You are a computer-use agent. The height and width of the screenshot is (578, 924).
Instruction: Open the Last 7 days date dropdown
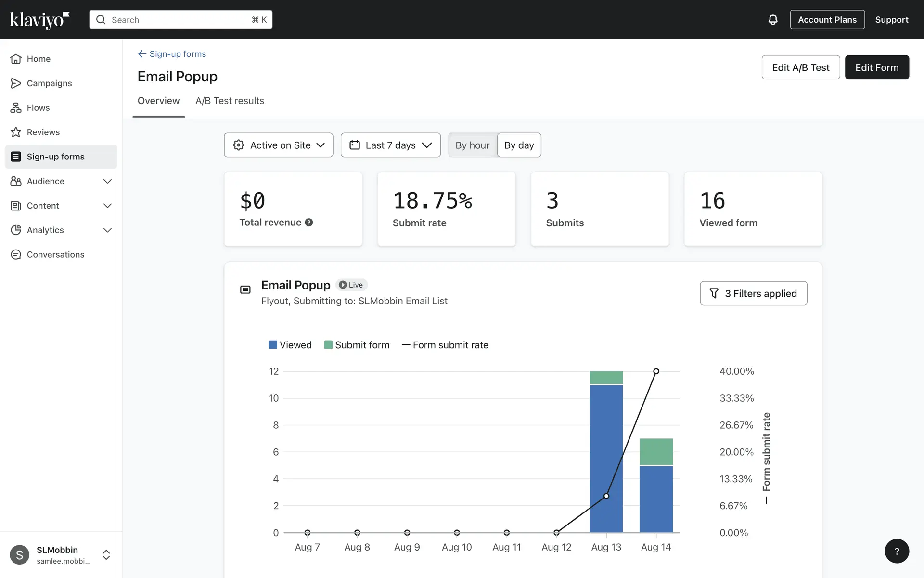[390, 145]
